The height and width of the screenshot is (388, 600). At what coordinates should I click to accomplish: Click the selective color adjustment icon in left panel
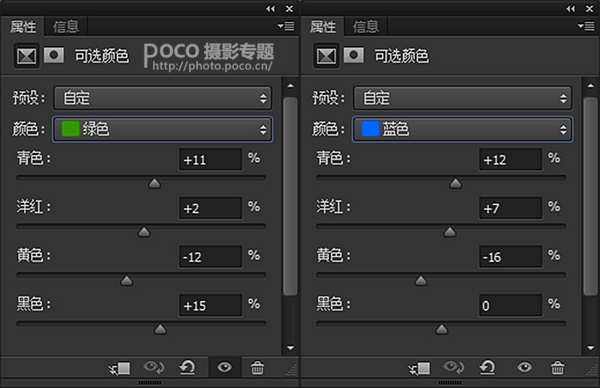point(26,56)
